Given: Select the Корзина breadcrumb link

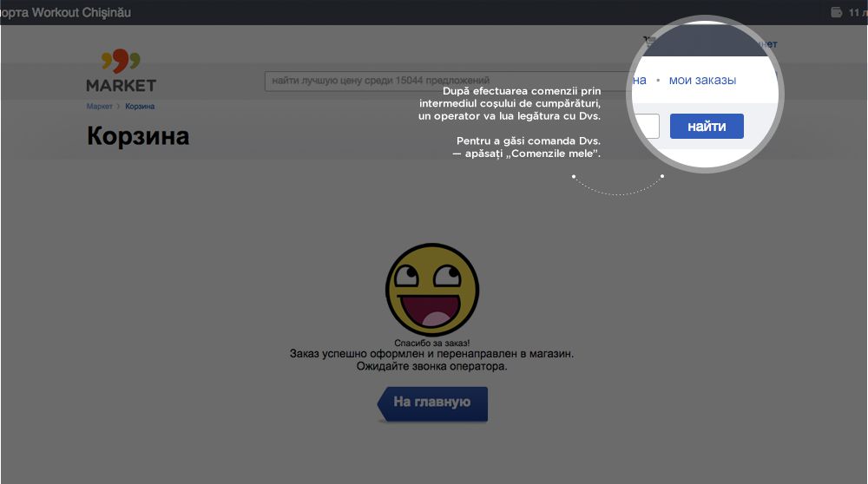Looking at the screenshot, I should pyautogui.click(x=140, y=107).
